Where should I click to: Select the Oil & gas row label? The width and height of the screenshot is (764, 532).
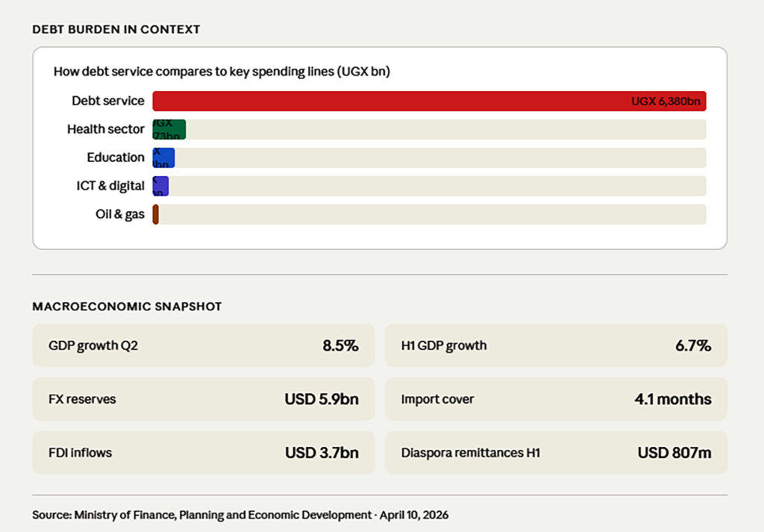120,215
